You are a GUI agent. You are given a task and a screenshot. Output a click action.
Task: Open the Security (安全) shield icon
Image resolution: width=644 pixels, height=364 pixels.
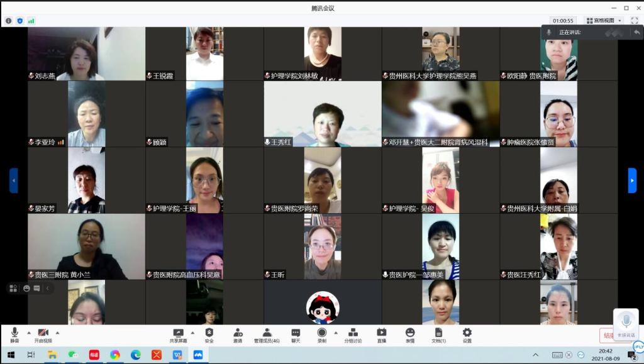click(209, 334)
